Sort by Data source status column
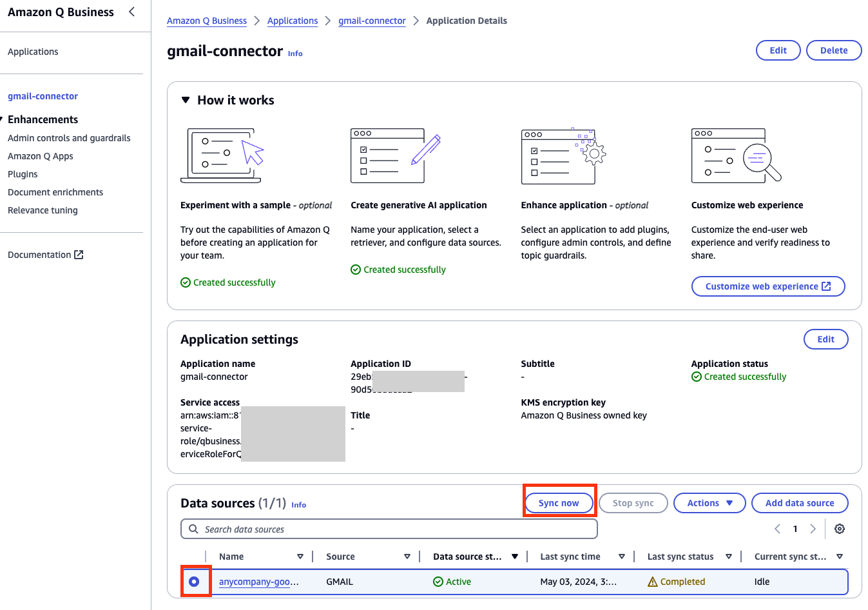 point(515,556)
